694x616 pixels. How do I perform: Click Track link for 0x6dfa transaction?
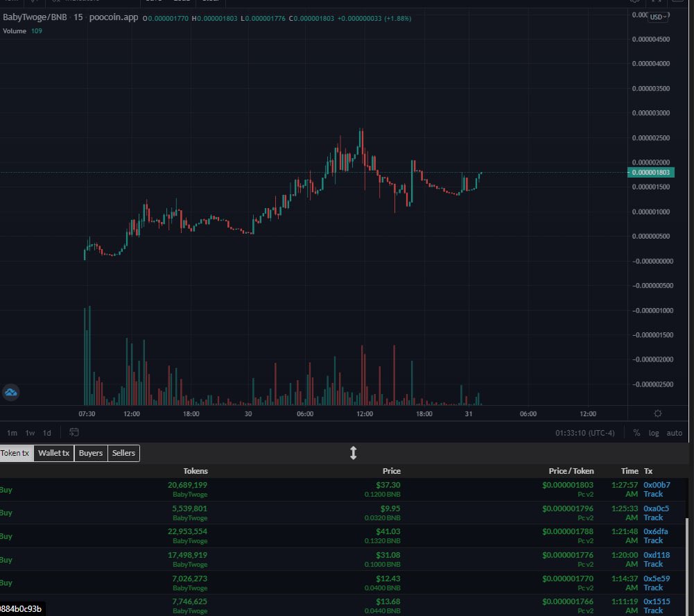coord(653,540)
